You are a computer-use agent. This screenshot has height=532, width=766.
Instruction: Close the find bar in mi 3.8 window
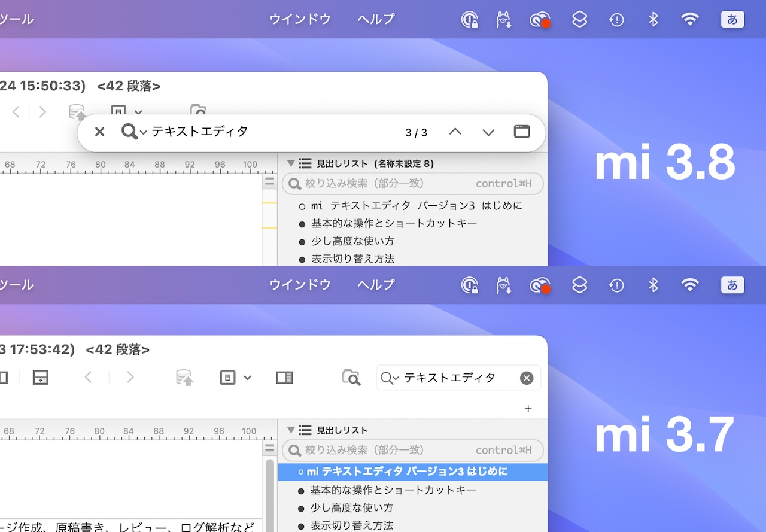tap(99, 132)
